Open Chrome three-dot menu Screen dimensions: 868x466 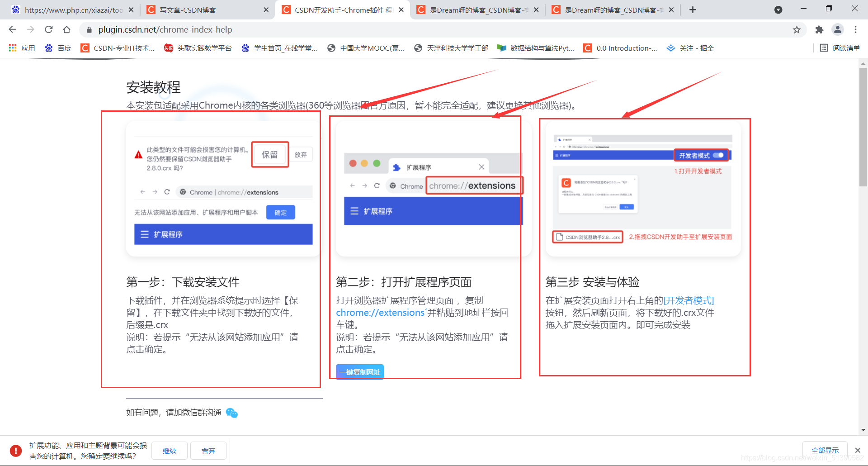click(x=855, y=30)
